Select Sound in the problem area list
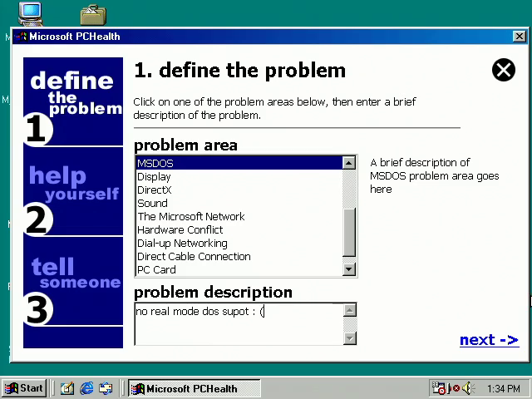532x399 pixels. [239, 203]
